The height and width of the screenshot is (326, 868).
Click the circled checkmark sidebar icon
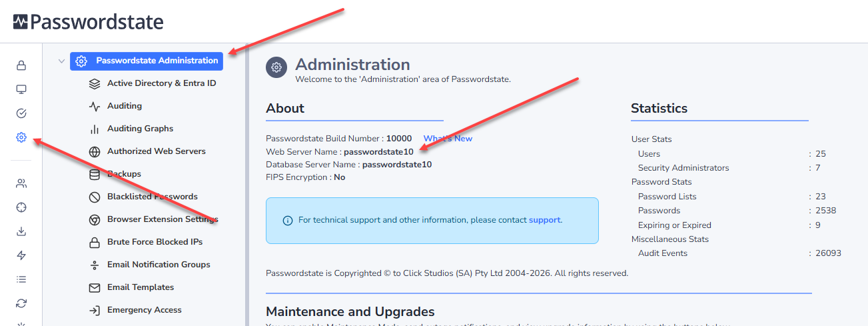[21, 113]
